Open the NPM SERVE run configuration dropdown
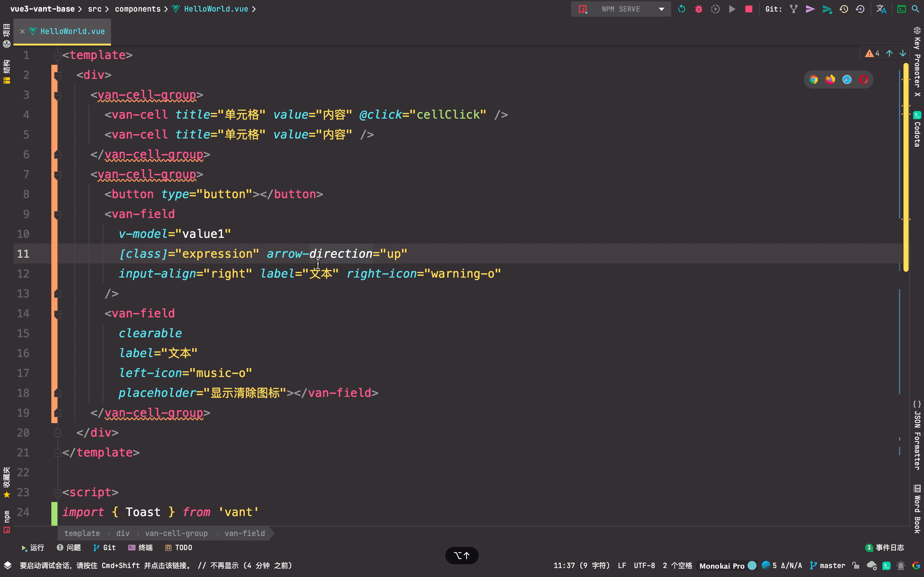The image size is (924, 577). pos(661,9)
